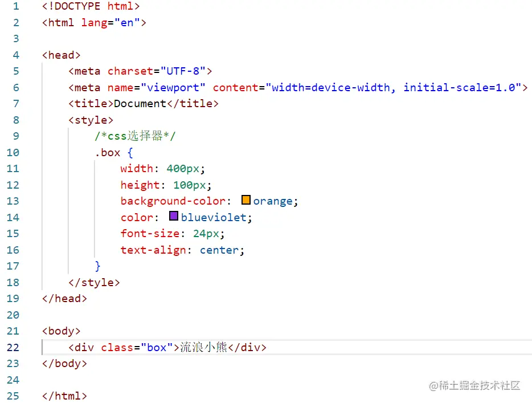Screen dimensions: 532x403
Task: Select line number 22
Action: [x=12, y=347]
